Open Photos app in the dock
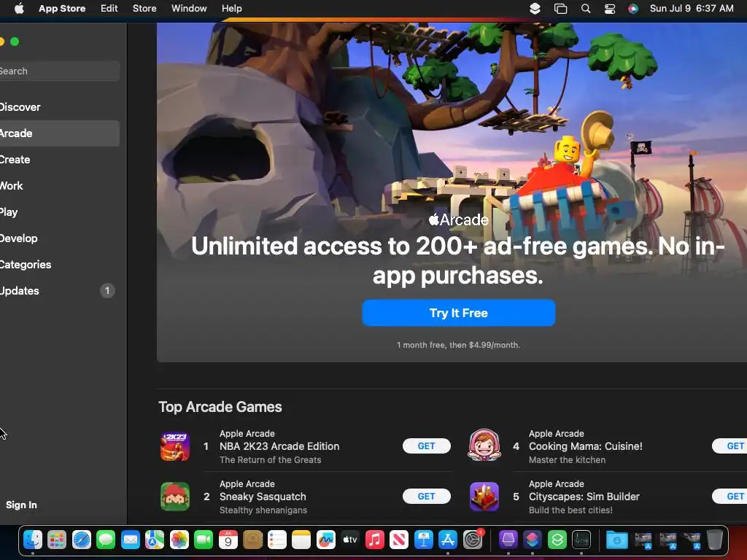The height and width of the screenshot is (560, 747). tap(179, 540)
